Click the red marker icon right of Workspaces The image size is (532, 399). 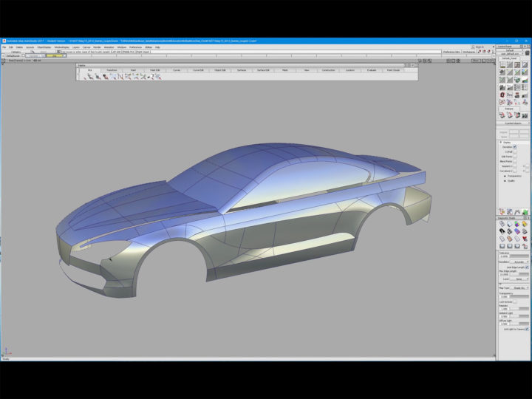pos(480,52)
